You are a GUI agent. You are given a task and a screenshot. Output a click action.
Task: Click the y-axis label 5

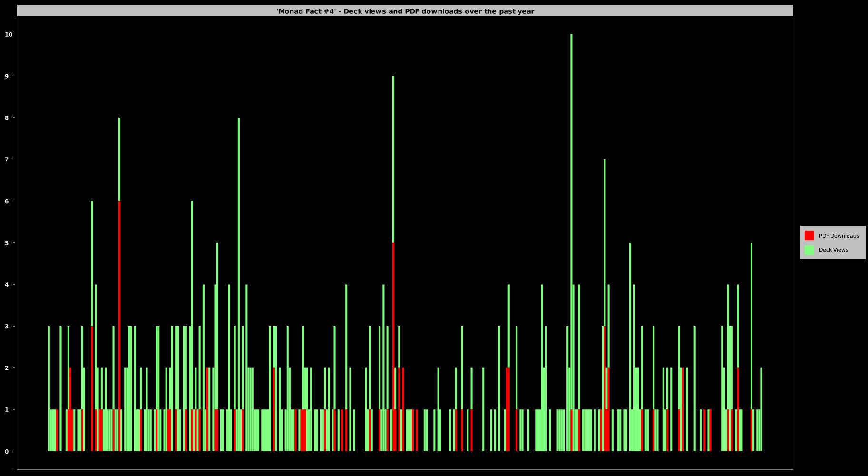7,243
